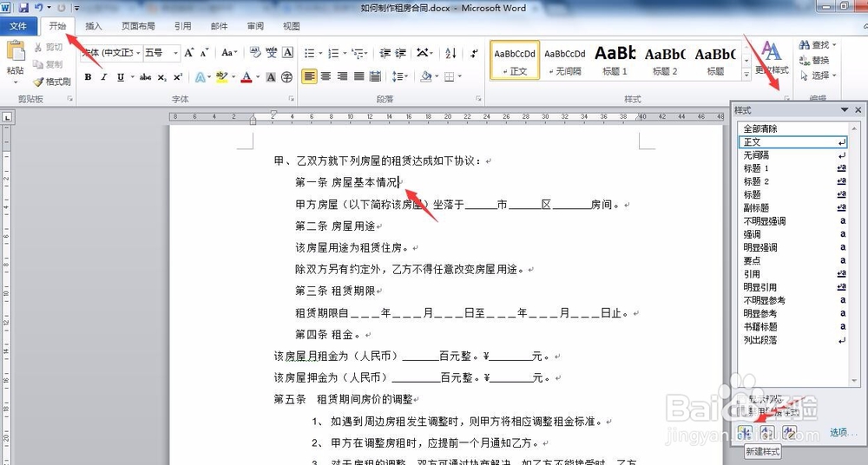Toggle Center paragraph alignment
This screenshot has width=868, height=465.
click(325, 76)
